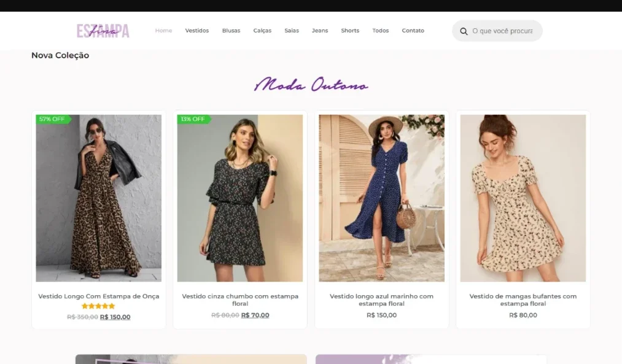Click the crossed-out R$ 350,00 price
The image size is (622, 364).
pyautogui.click(x=82, y=317)
